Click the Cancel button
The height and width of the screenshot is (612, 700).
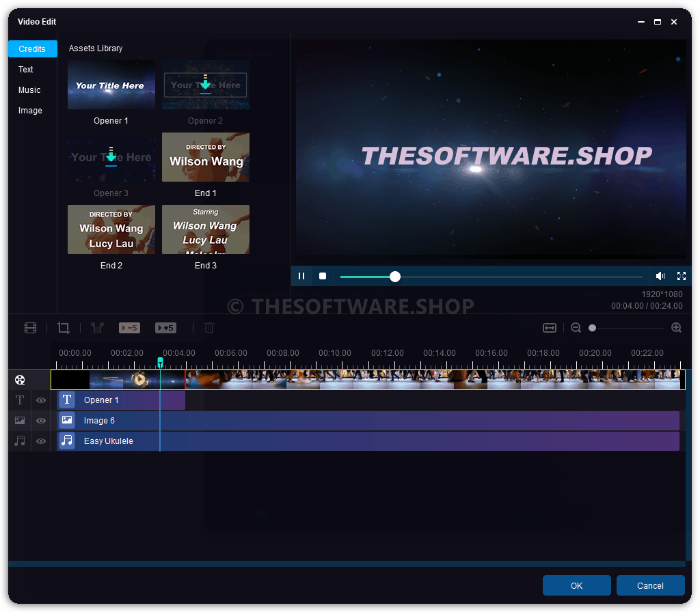pos(651,585)
